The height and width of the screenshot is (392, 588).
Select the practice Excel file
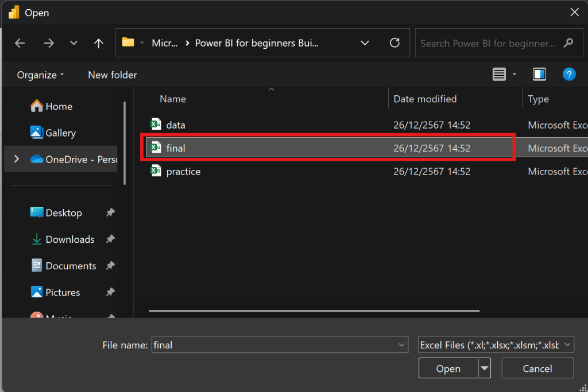(x=183, y=172)
